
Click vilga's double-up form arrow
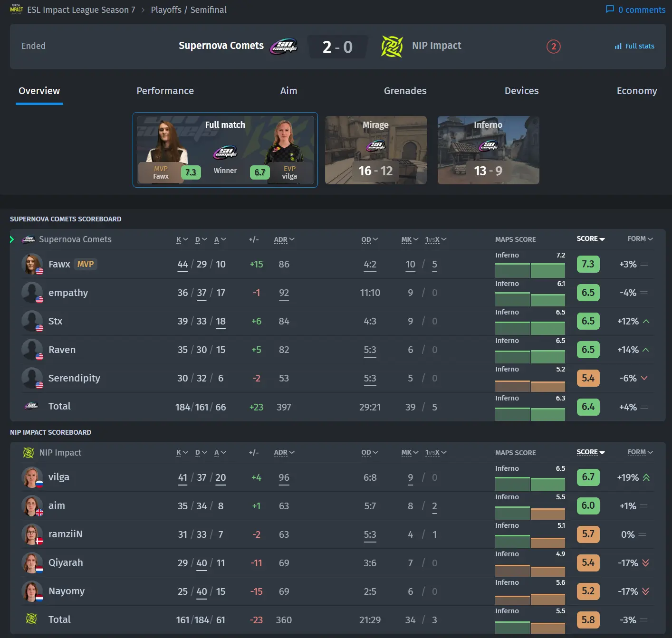point(646,477)
